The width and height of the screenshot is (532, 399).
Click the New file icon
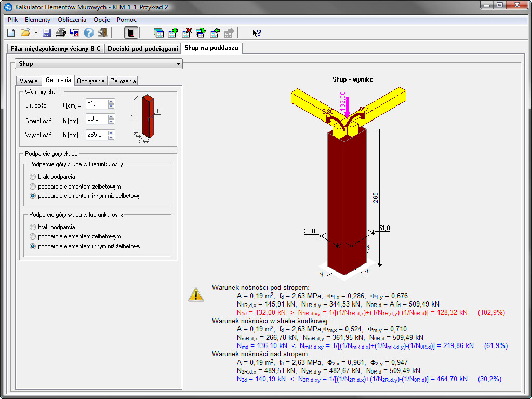(11, 33)
